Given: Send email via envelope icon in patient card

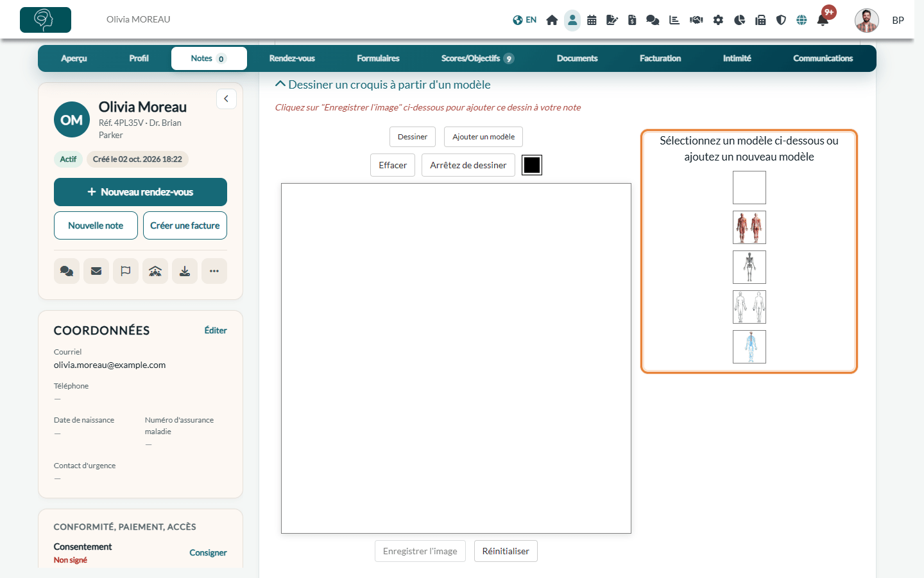Looking at the screenshot, I should coord(96,271).
